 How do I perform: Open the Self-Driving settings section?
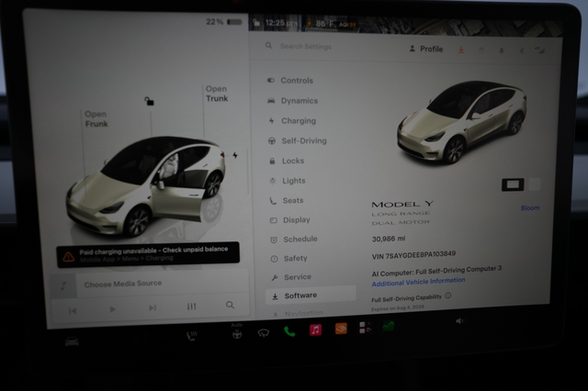click(x=297, y=140)
